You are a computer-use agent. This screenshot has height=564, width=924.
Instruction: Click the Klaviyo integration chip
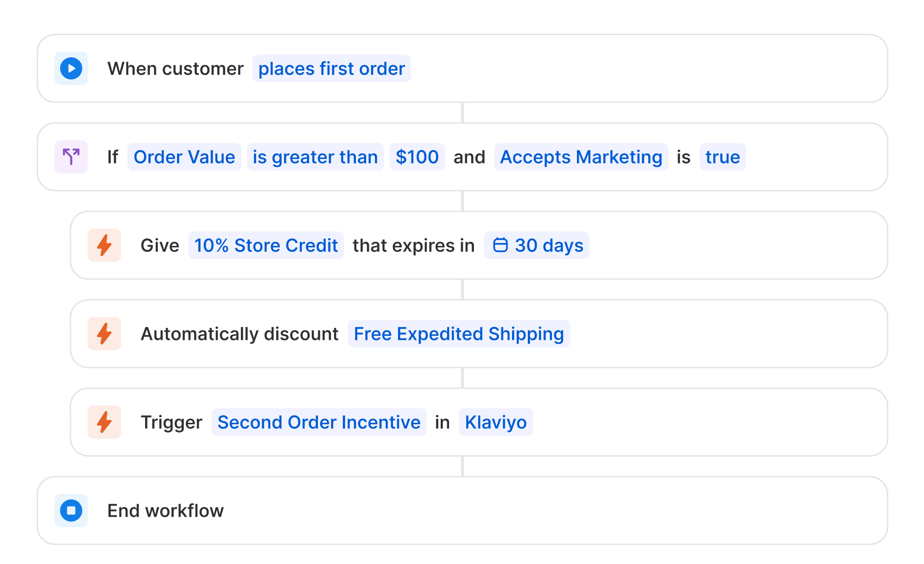point(495,422)
